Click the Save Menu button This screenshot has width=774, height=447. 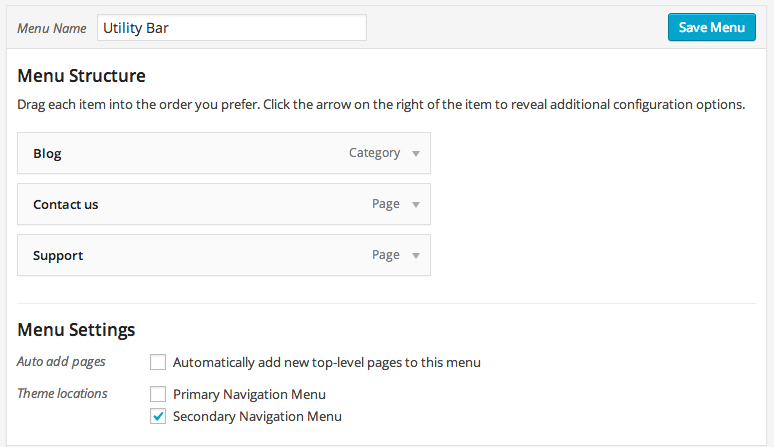pyautogui.click(x=711, y=27)
